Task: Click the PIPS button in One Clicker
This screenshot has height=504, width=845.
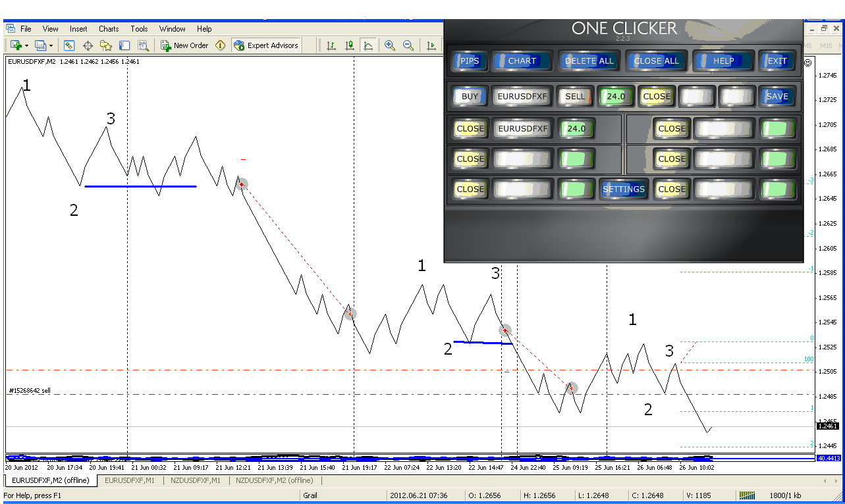Action: pyautogui.click(x=470, y=61)
